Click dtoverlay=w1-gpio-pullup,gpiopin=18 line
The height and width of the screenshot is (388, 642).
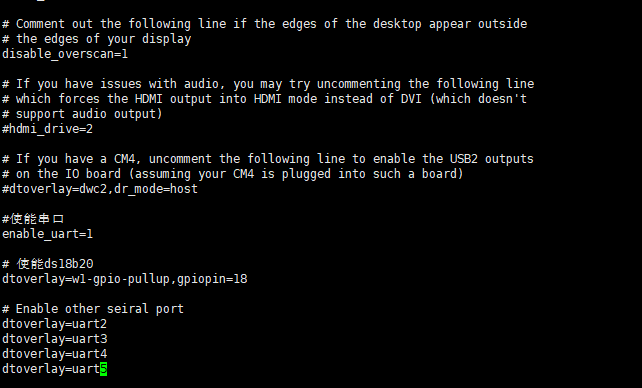click(124, 279)
